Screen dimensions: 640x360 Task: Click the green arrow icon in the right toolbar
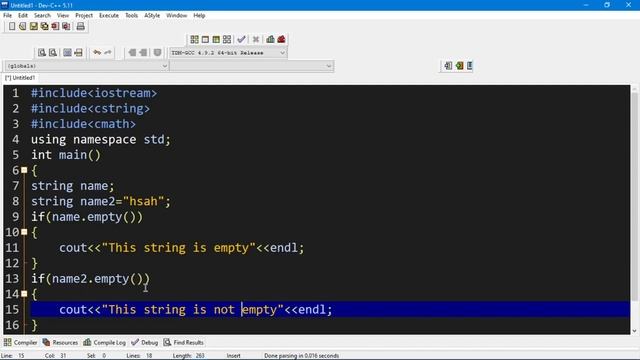click(x=460, y=66)
